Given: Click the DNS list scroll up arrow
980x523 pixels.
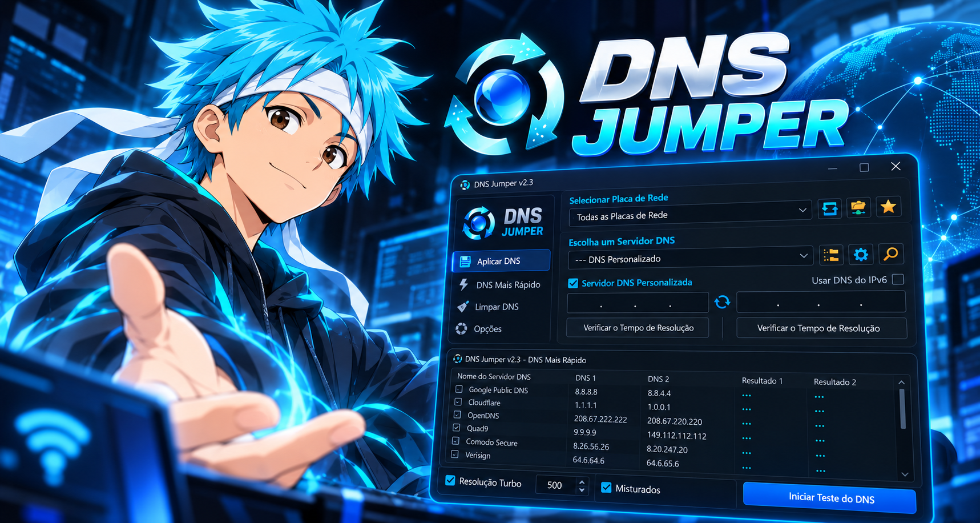Looking at the screenshot, I should point(901,383).
